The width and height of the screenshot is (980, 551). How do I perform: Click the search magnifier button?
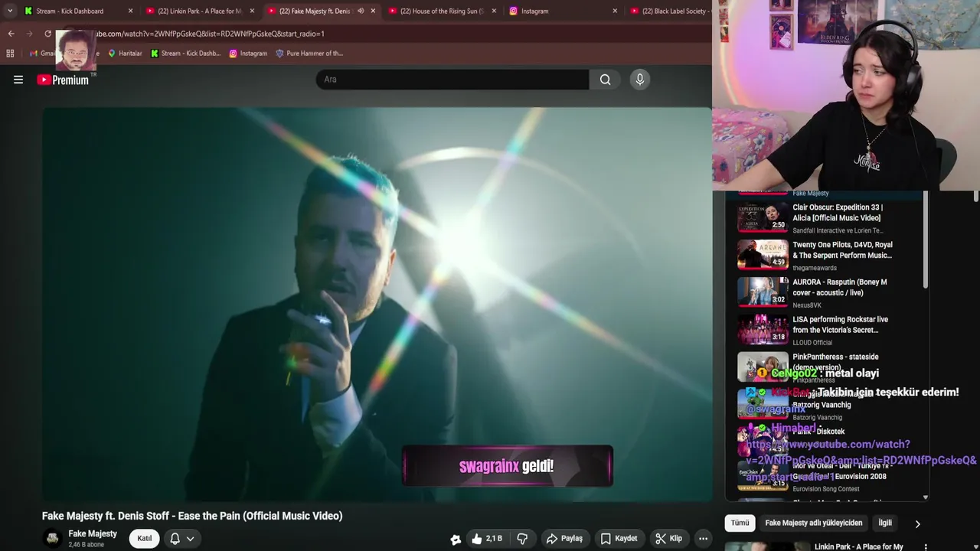605,80
